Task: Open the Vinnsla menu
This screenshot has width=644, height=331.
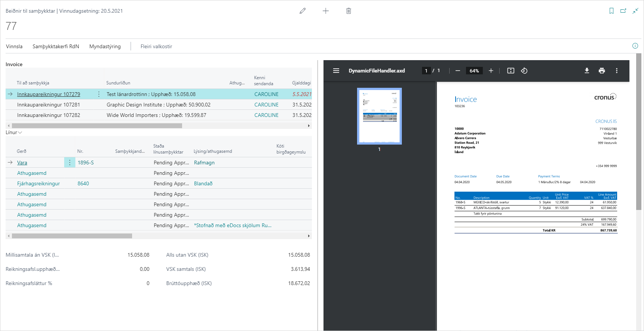Action: click(x=14, y=46)
